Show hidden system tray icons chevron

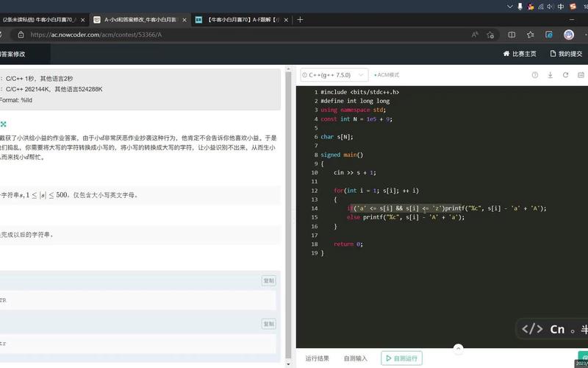coord(509,7)
